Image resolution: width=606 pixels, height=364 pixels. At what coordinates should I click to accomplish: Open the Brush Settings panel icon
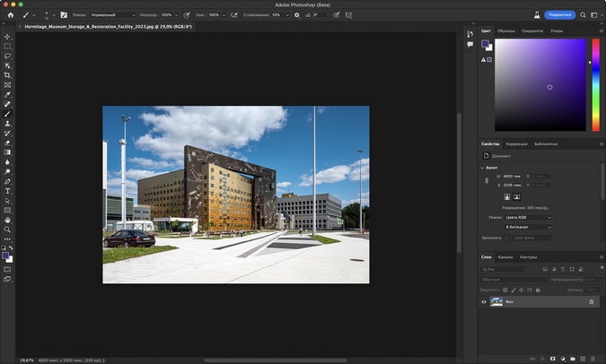(64, 15)
